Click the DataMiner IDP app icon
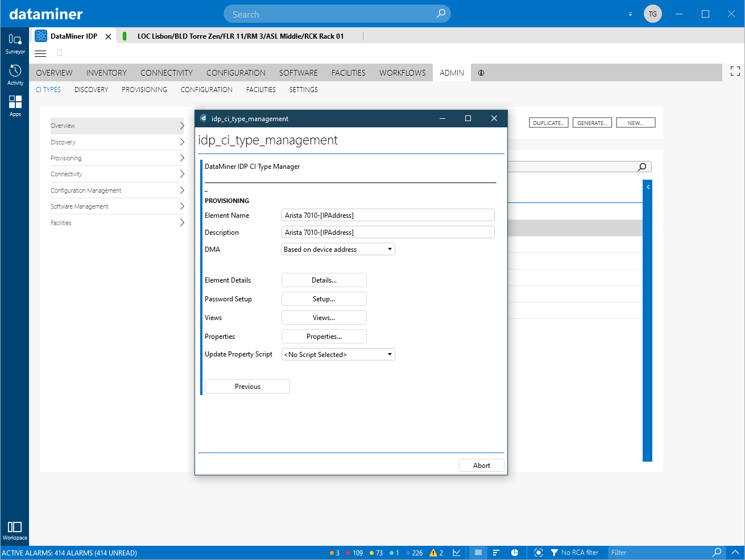The width and height of the screenshot is (745, 560). pyautogui.click(x=41, y=36)
